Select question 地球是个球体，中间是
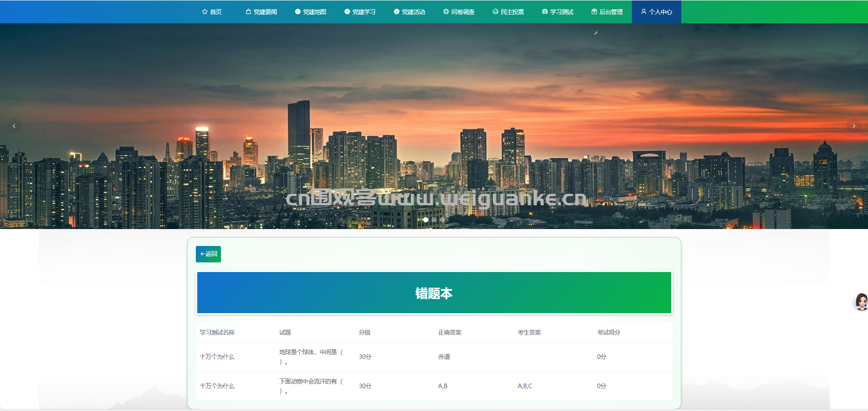868x411 pixels. click(311, 357)
